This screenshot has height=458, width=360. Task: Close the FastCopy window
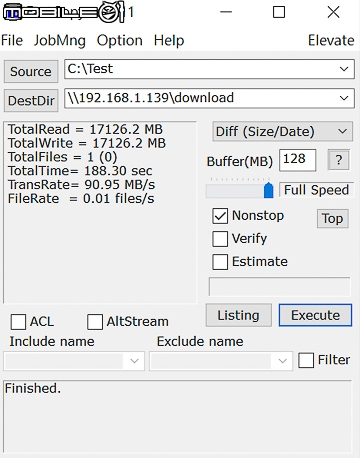pyautogui.click(x=333, y=12)
